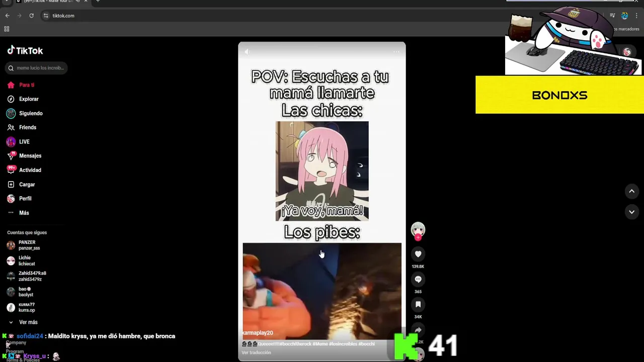
Task: Open the browser apps grid icon
Action: click(7, 29)
